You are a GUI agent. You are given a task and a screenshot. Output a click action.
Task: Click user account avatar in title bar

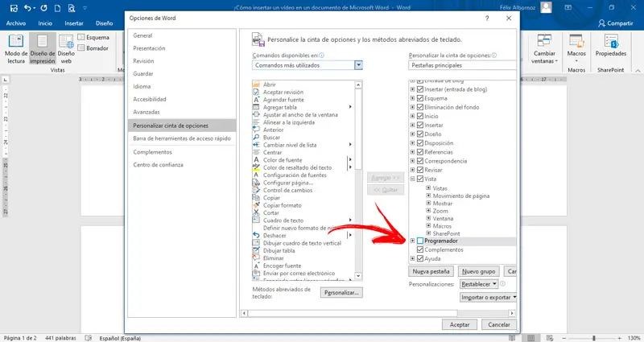[x=546, y=7]
